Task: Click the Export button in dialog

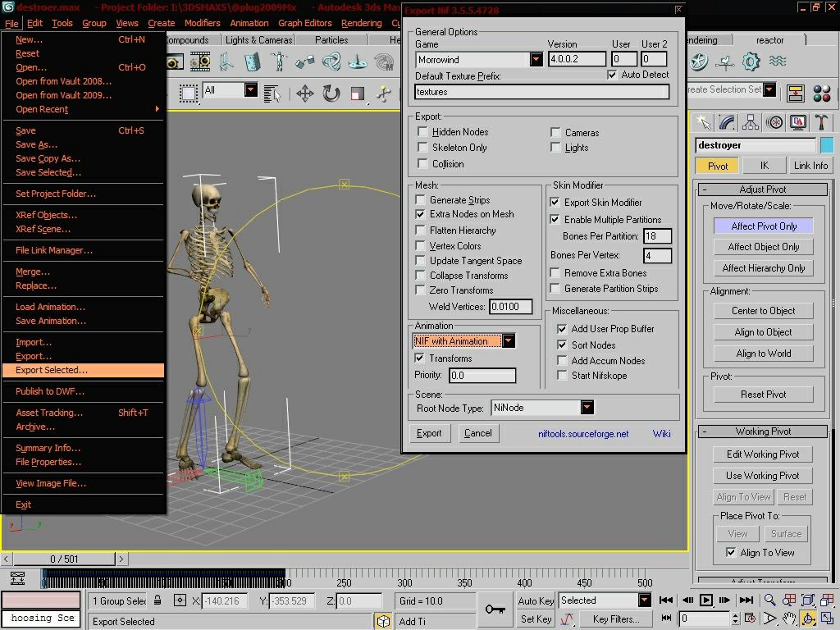Action: [429, 433]
